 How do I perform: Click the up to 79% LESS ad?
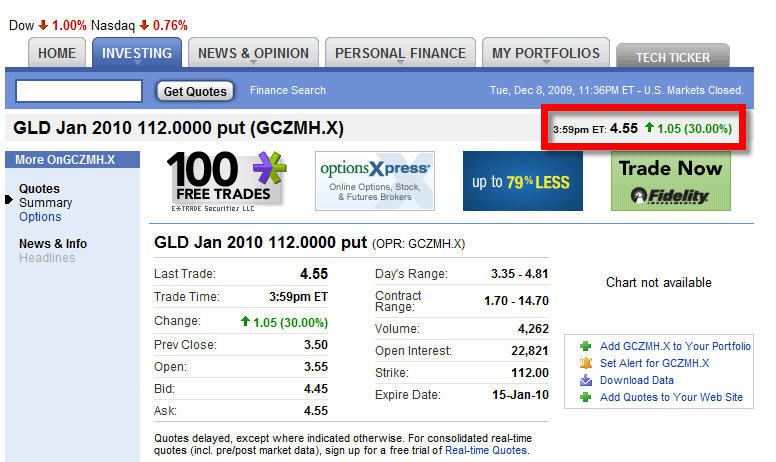pos(523,181)
